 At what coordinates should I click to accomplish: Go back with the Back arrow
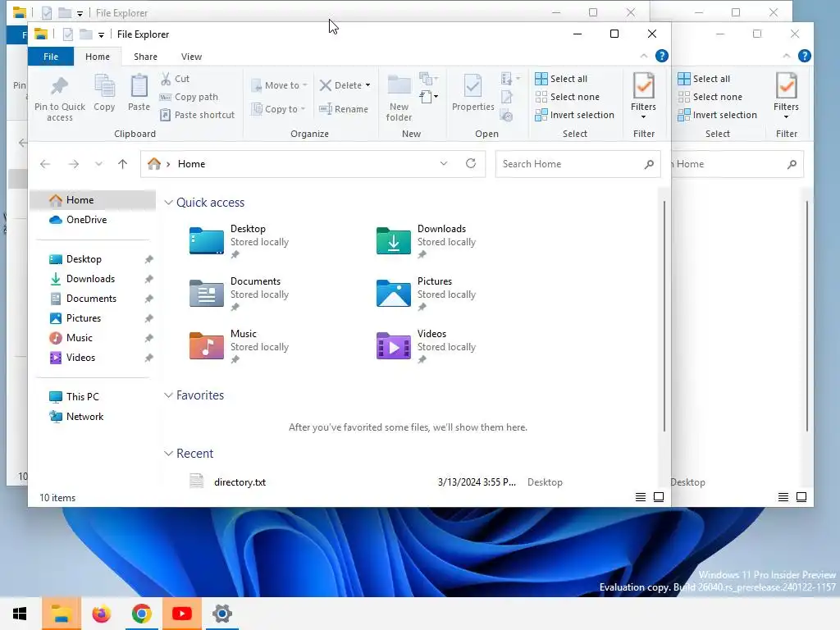(x=45, y=164)
